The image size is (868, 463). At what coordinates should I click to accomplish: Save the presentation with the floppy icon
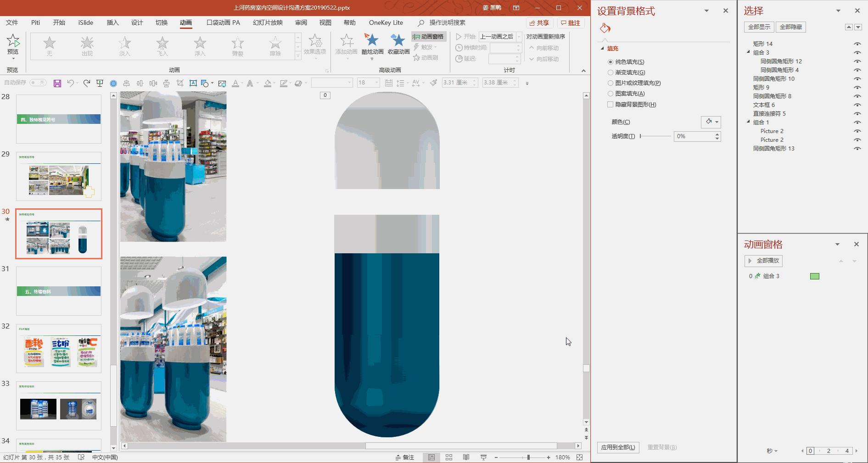pyautogui.click(x=57, y=83)
